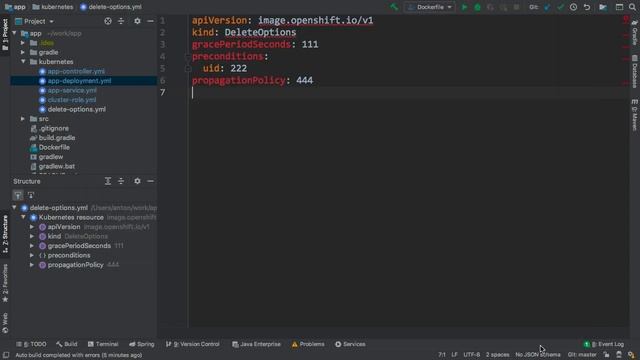
Task: Collapse the app root folder
Action: tap(15, 33)
